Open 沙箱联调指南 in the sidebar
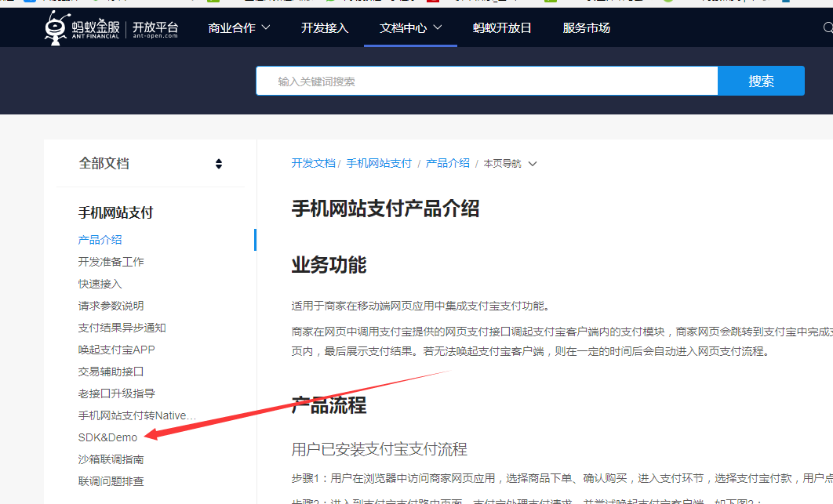Viewport: 833px width, 504px height. 111,459
